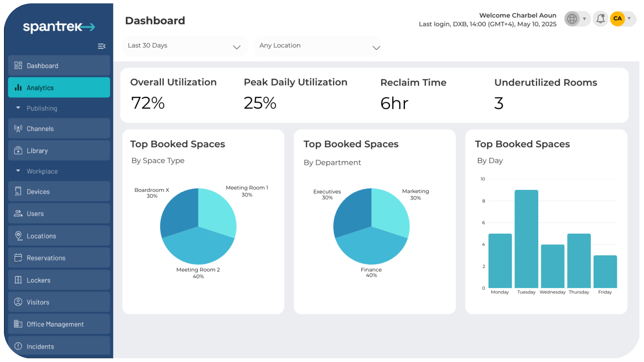Screen dimensions: 644x362
Task: Click the notification bell icon
Action: 600,19
